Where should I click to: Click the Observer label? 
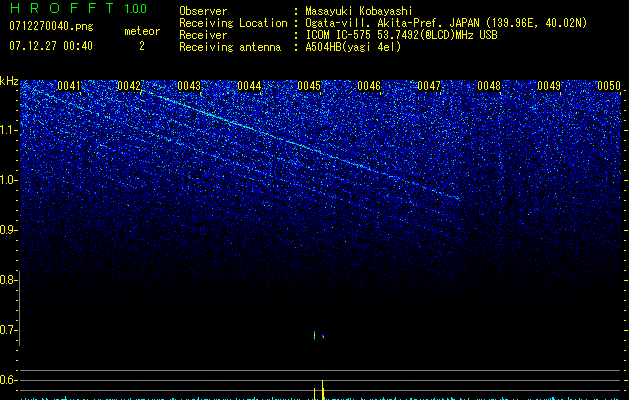[203, 11]
